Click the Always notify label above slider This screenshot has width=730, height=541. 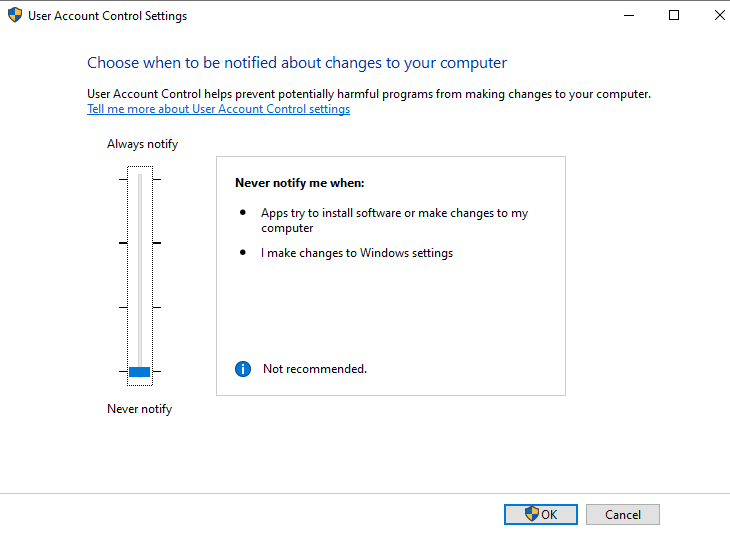click(x=142, y=144)
